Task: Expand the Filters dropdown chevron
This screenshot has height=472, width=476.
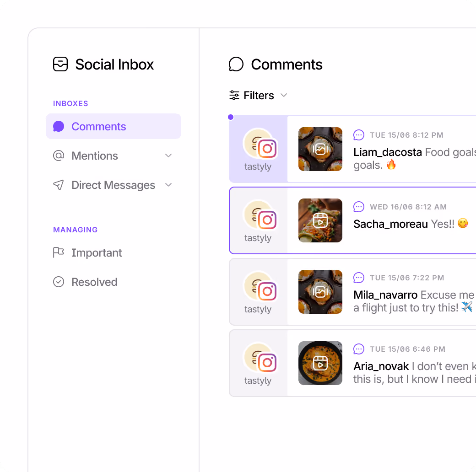Action: click(284, 95)
